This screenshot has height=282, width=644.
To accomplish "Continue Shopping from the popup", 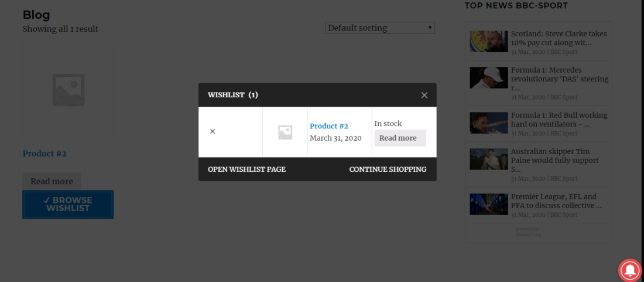I will click(388, 169).
